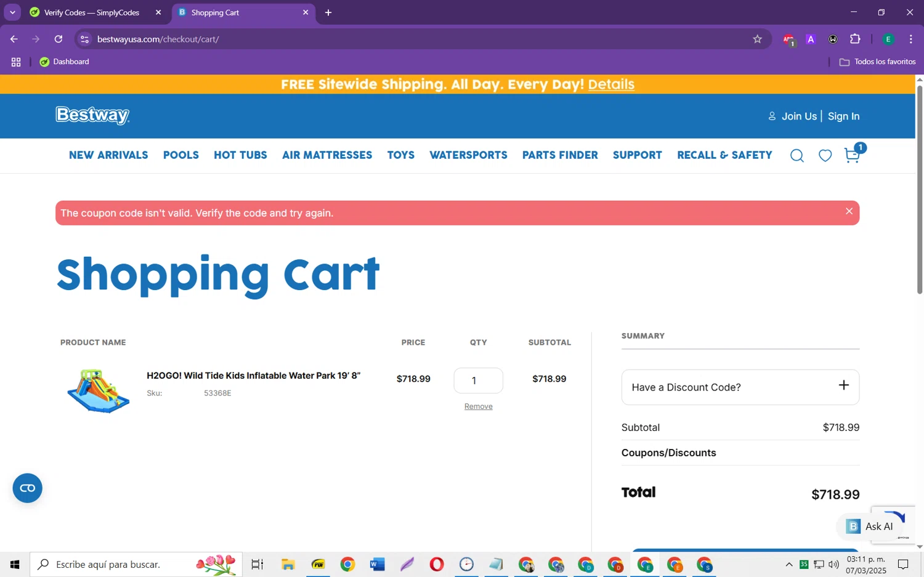
Task: Open the Todos los favoritos folder
Action: [x=877, y=62]
